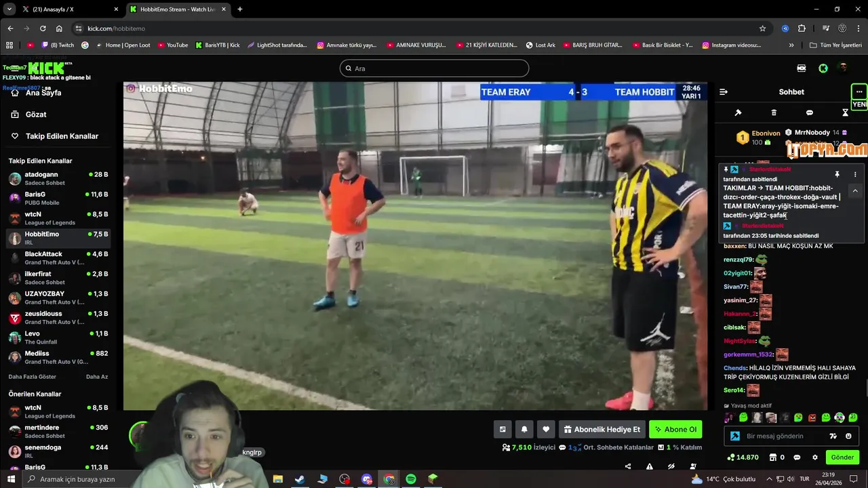
Task: Open the Lost Ark bookmark
Action: 540,45
